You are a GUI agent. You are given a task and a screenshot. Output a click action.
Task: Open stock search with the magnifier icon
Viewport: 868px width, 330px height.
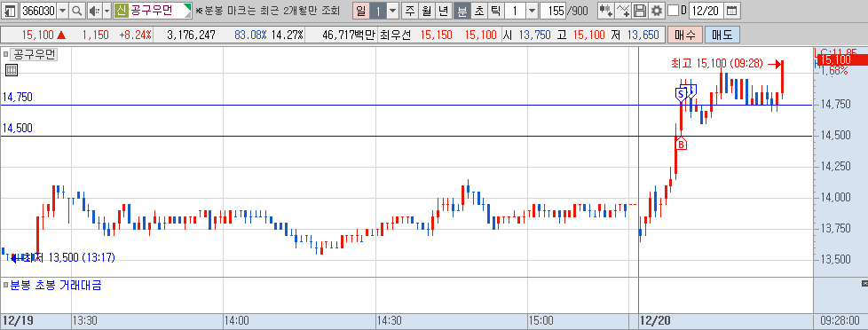(77, 10)
